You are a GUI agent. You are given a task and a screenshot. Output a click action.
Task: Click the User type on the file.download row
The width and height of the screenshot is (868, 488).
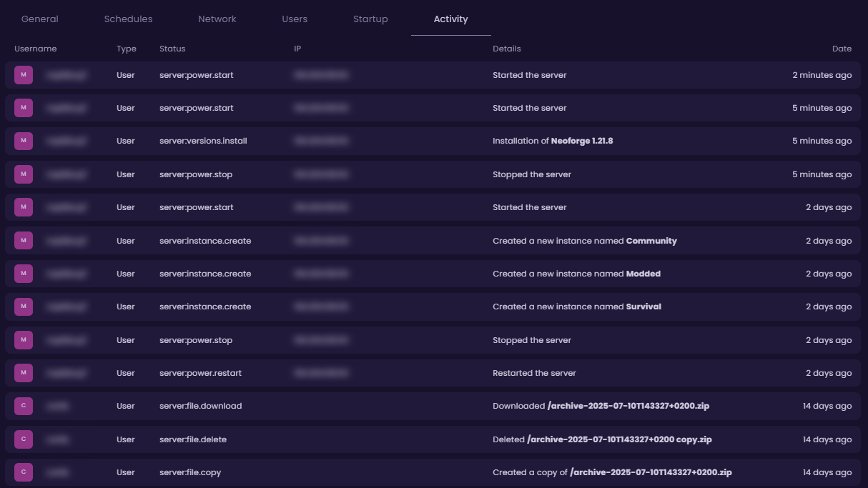[126, 406]
